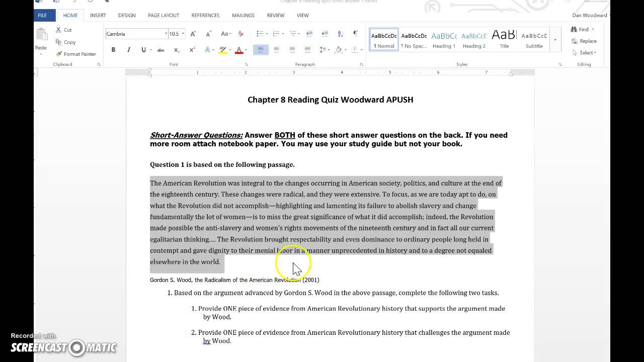The image size is (644, 362).
Task: Open the underline style dropdown arrow
Action: (150, 50)
